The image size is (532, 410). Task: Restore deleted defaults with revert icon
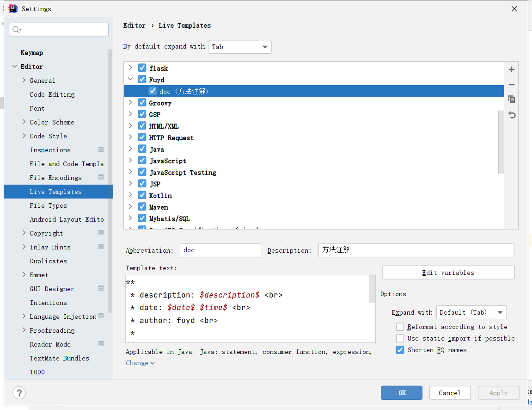512,115
